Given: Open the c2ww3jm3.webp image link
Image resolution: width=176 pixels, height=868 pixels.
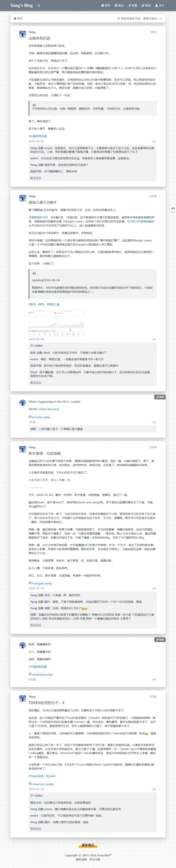Looking at the screenshot, I should click(x=41, y=784).
